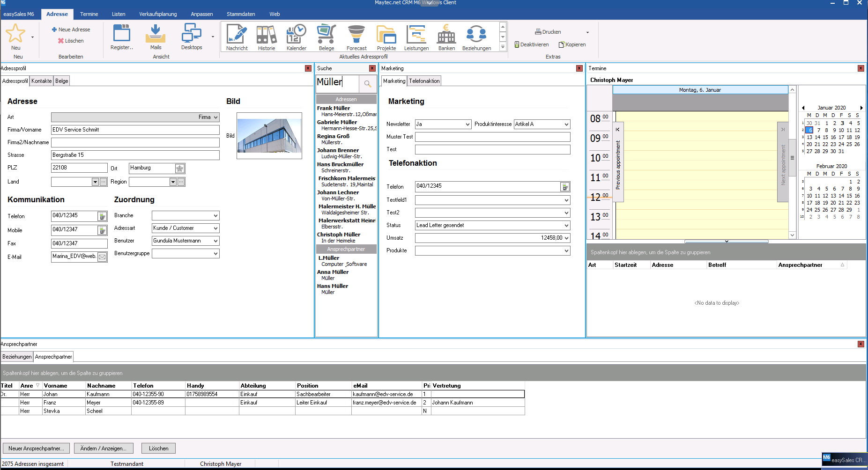This screenshot has height=470, width=868.
Task: Click the dial icon next to Telefon 040/12345 in Kommunikation
Action: [x=102, y=216]
